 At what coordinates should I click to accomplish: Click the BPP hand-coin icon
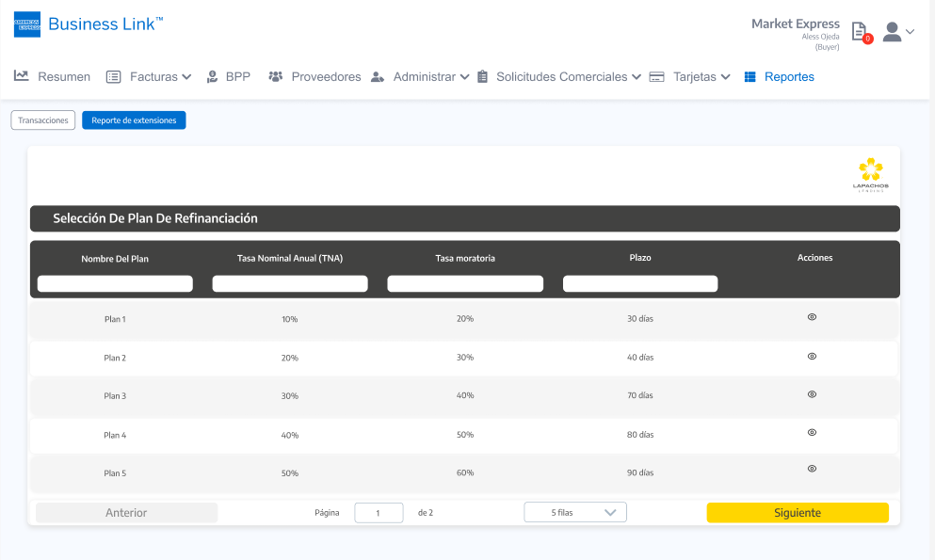pyautogui.click(x=212, y=76)
